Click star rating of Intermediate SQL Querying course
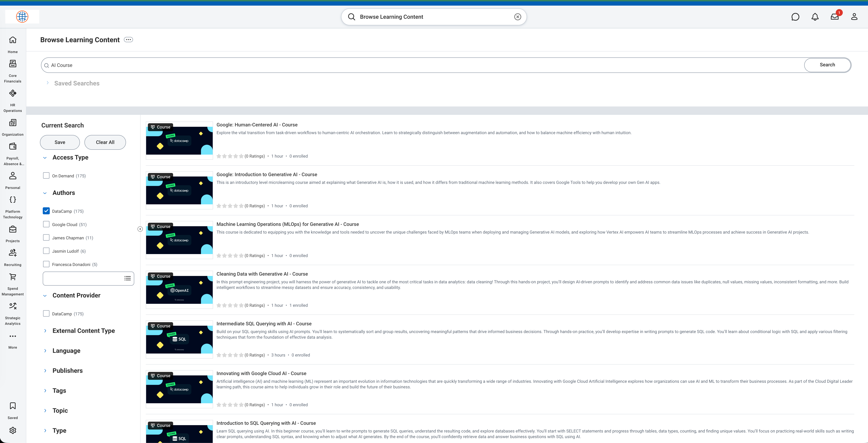 pyautogui.click(x=230, y=355)
